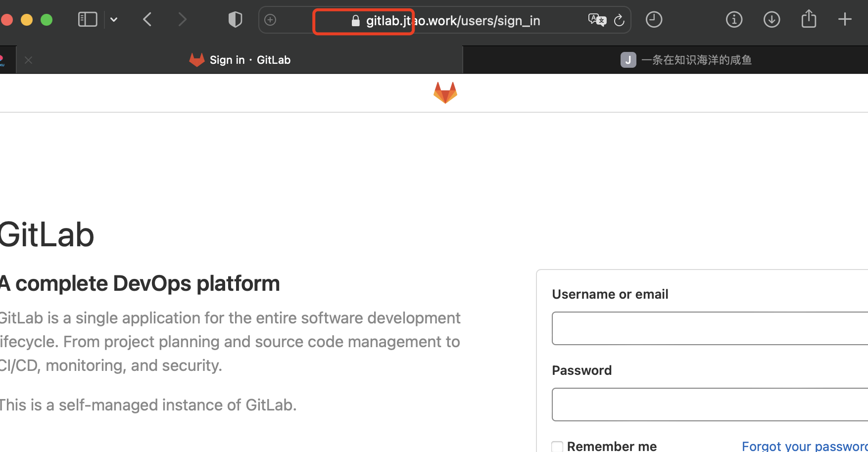Expand the sidebar dropdown chevron
This screenshot has width=868, height=452.
(x=114, y=20)
